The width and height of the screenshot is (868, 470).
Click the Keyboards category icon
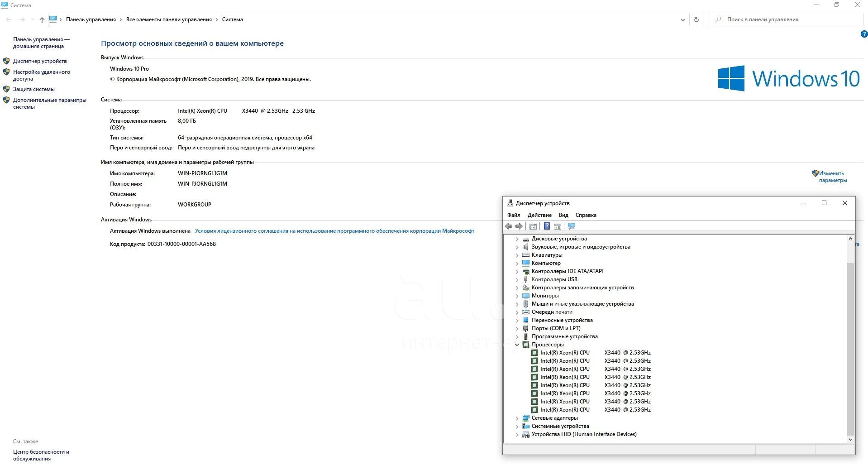[526, 255]
